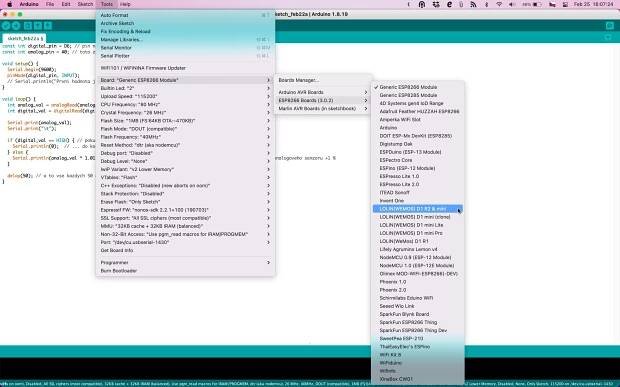
Task: Select NodeMCU 0.9 (ESP-12 Module) board
Action: [418, 257]
